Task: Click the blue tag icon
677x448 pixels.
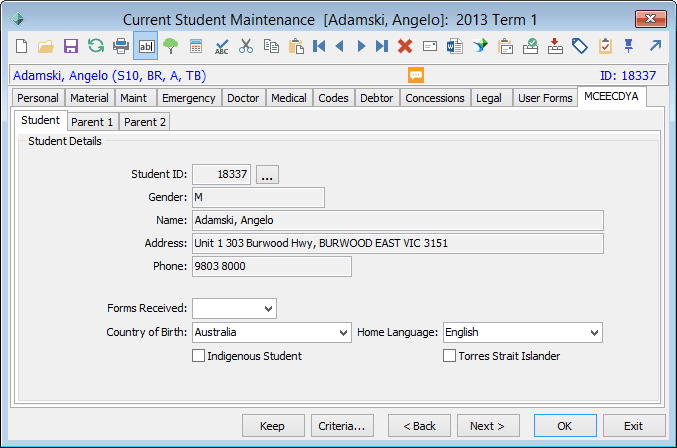Action: (x=580, y=46)
